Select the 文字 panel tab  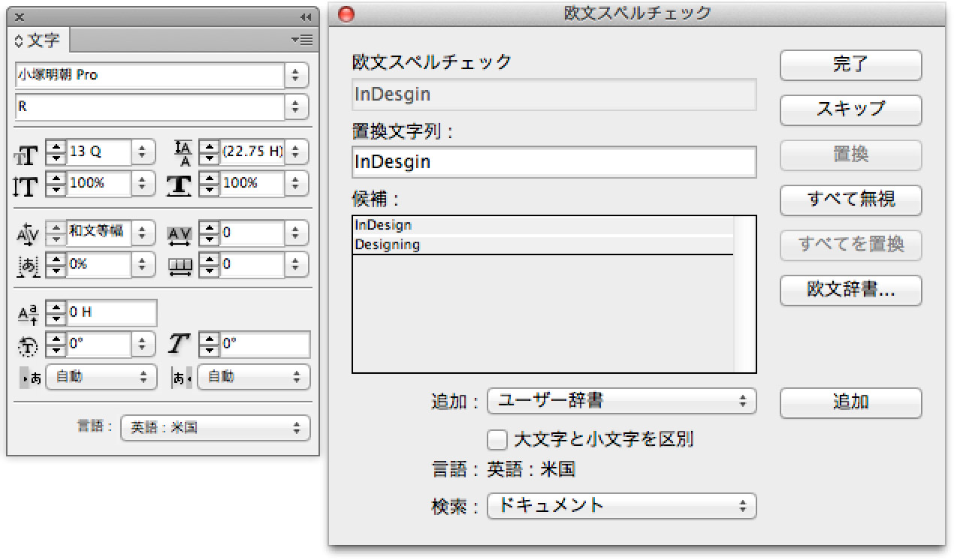(x=38, y=40)
